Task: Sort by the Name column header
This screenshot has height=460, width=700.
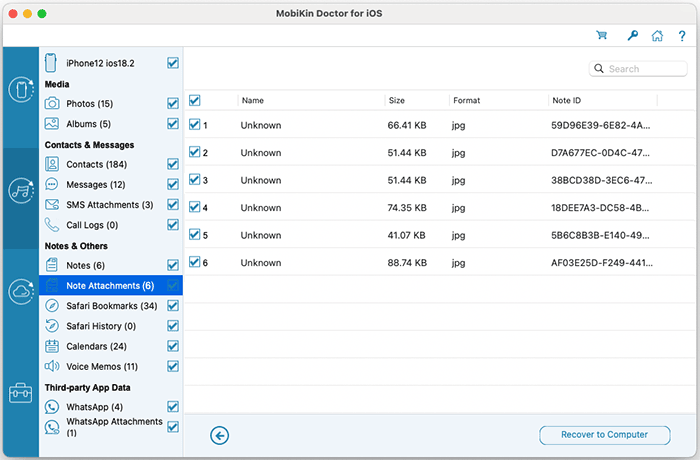Action: point(253,100)
